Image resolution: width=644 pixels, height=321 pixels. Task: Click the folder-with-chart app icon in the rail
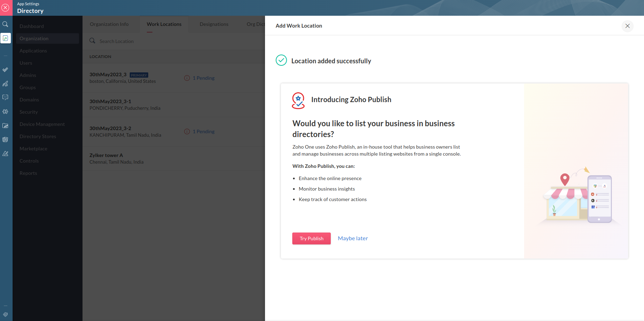[x=5, y=126]
